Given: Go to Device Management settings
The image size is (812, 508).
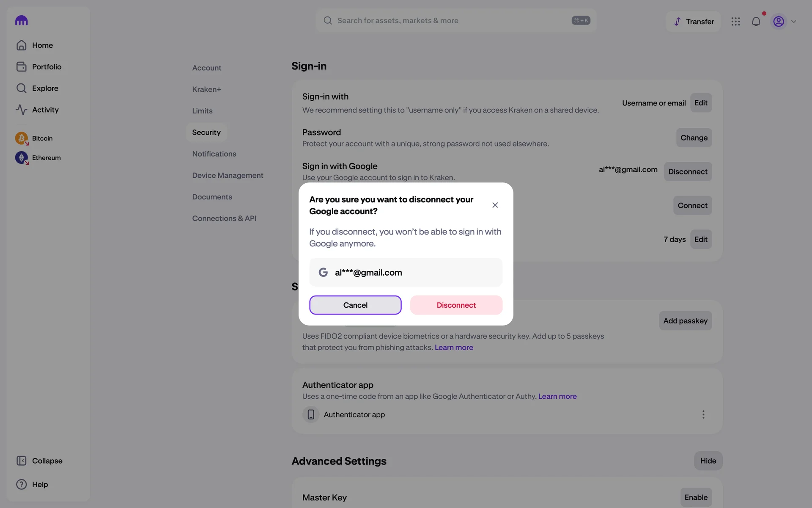Looking at the screenshot, I should [228, 175].
